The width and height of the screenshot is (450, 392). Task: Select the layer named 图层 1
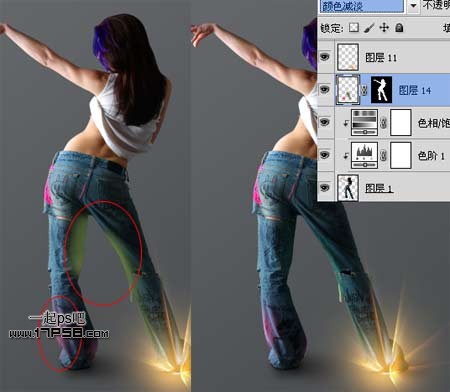pos(379,188)
